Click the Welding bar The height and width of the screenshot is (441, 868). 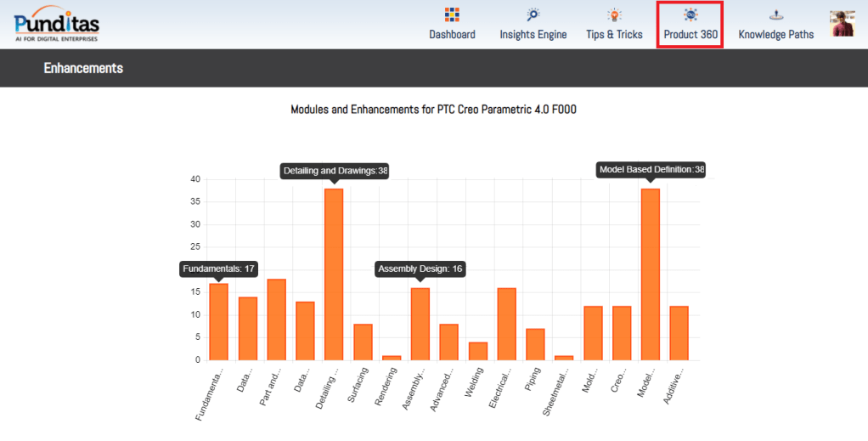tap(478, 351)
